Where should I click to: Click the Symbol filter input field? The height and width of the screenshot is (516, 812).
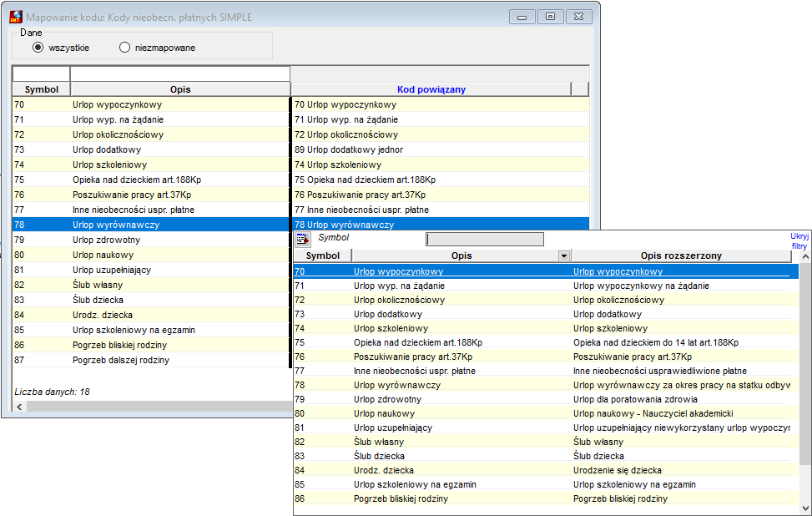[485, 239]
